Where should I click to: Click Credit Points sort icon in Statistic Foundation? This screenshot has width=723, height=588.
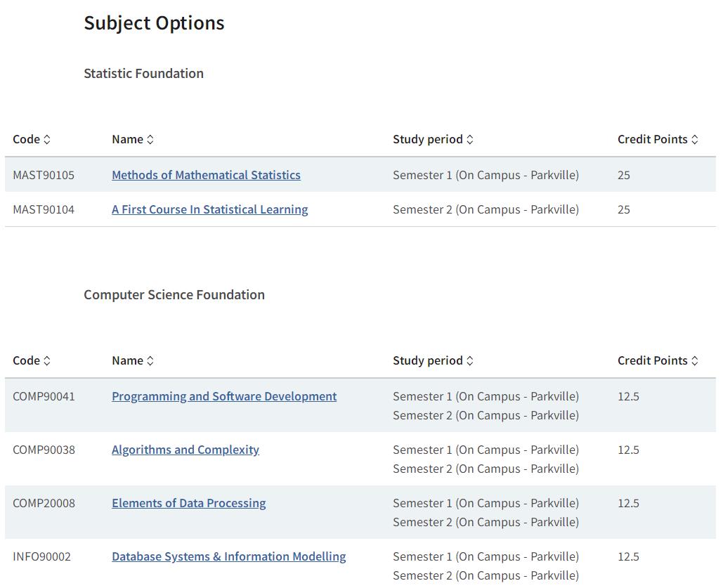click(x=695, y=139)
